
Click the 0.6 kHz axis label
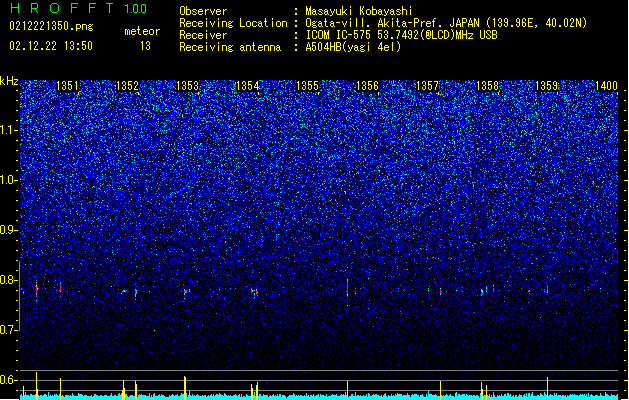[x=9, y=380]
